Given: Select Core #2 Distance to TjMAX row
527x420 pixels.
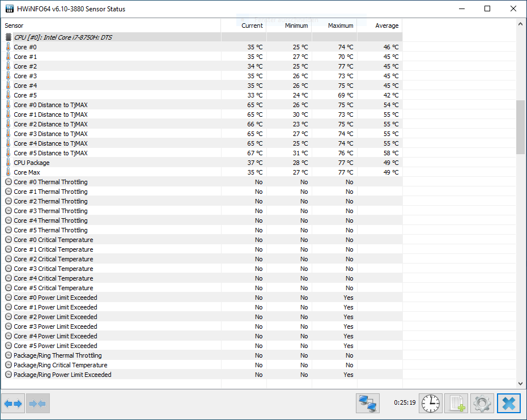Looking at the screenshot, I should click(202, 124).
